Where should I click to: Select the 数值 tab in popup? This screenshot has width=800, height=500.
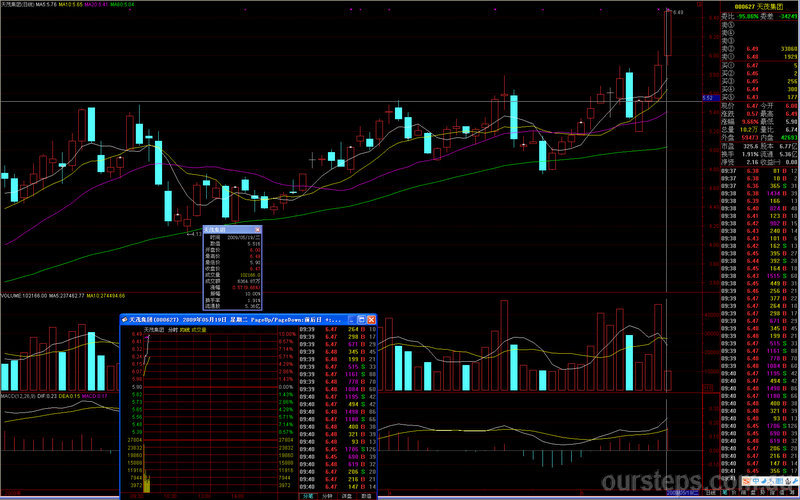366,495
